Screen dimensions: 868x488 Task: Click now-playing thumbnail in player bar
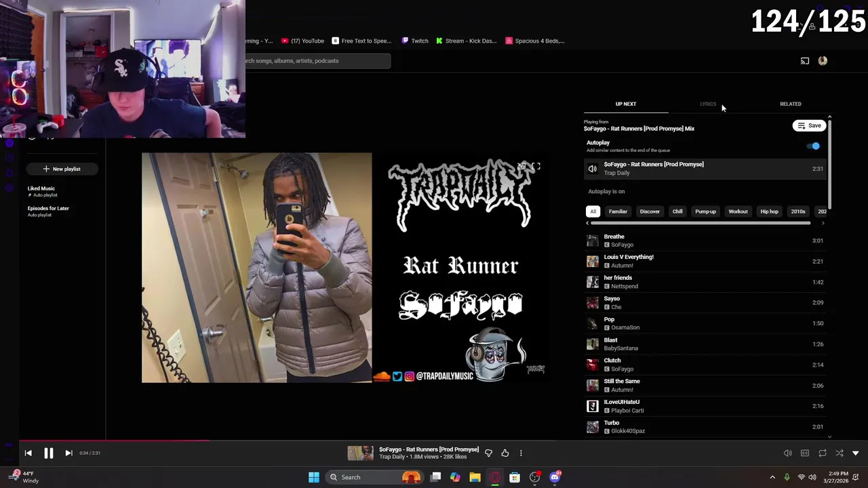(360, 453)
